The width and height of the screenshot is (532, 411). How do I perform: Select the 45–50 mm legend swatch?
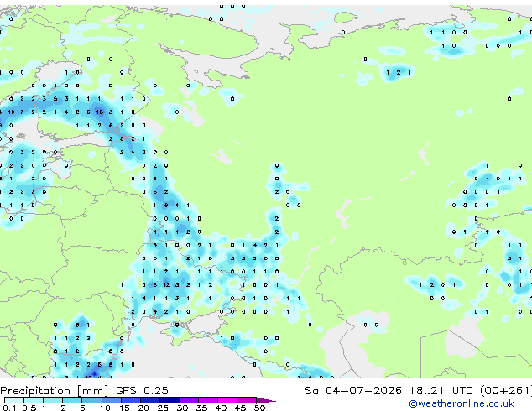[x=247, y=400]
